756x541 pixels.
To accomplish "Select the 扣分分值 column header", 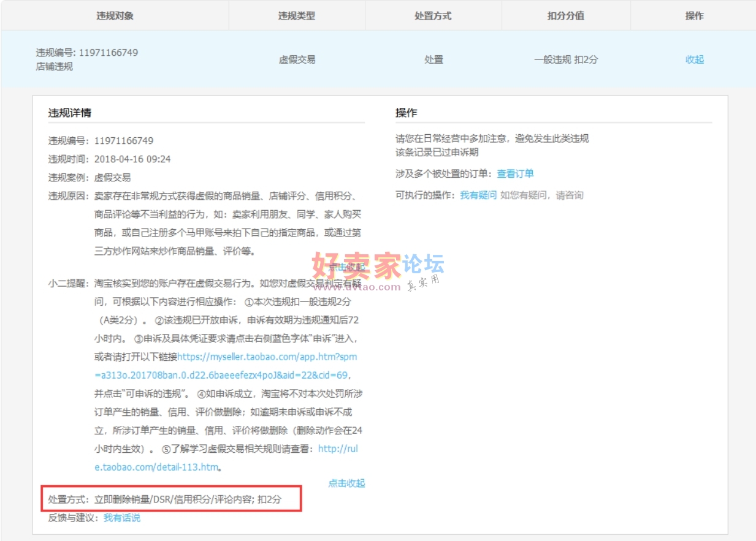I will coord(565,16).
